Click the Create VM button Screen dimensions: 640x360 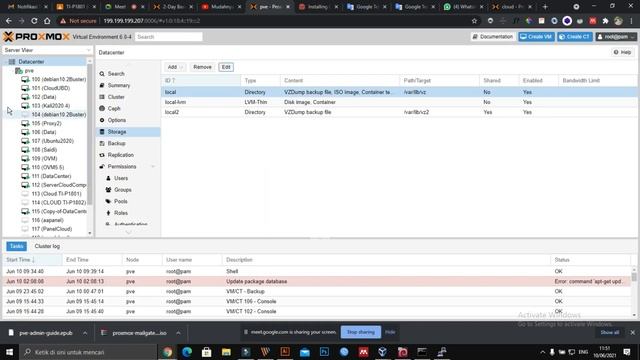pos(536,37)
